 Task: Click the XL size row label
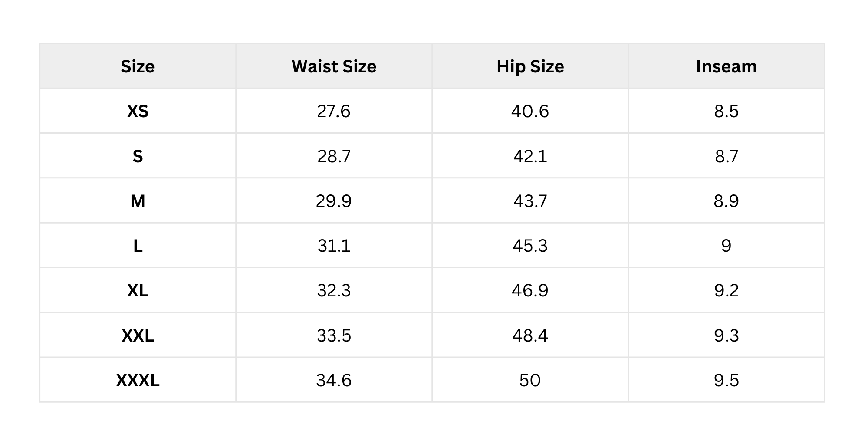click(138, 290)
